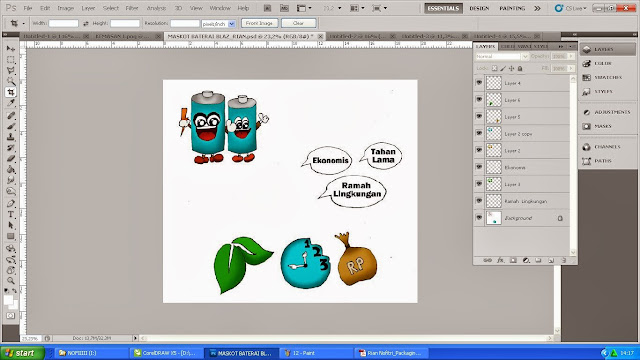
Task: Hide the Ramah Lingkungan layer
Action: [x=479, y=201]
